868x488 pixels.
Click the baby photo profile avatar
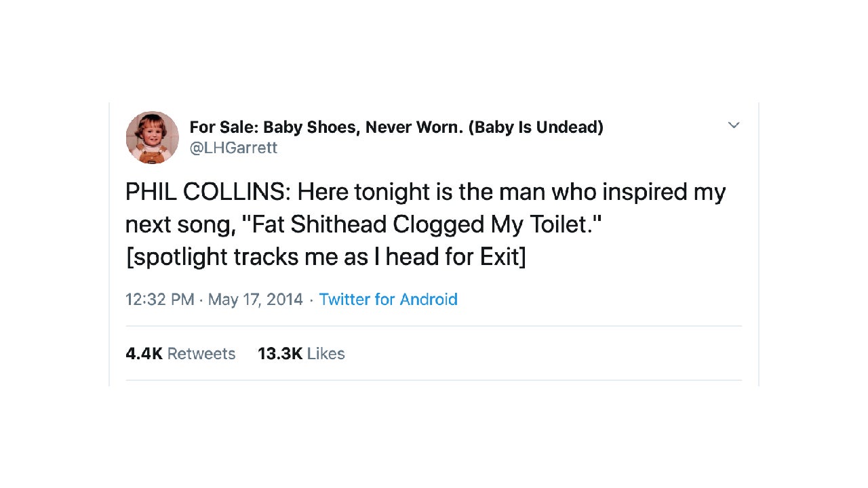[x=153, y=138]
